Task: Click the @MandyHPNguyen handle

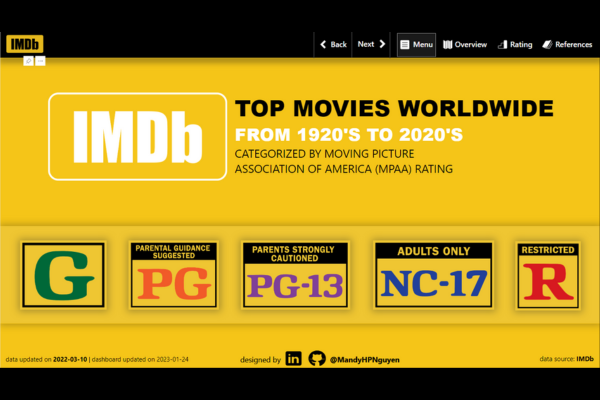Action: click(365, 360)
